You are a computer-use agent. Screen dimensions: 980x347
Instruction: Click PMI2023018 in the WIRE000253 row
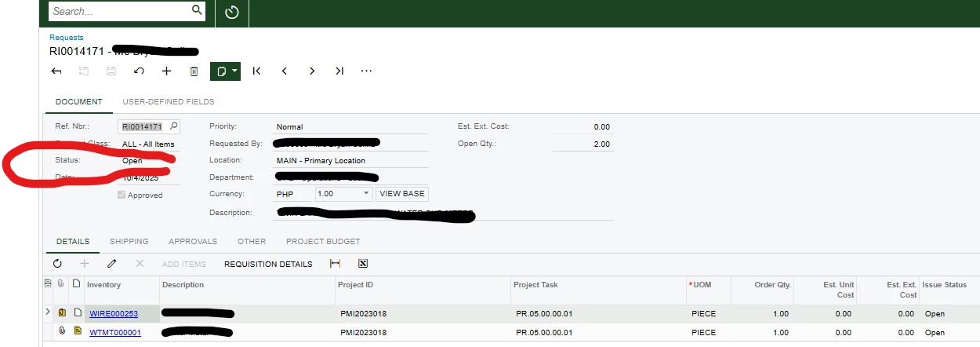363,314
